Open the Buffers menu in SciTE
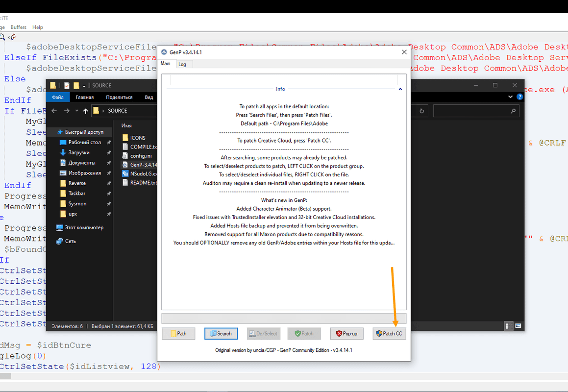 click(x=19, y=27)
